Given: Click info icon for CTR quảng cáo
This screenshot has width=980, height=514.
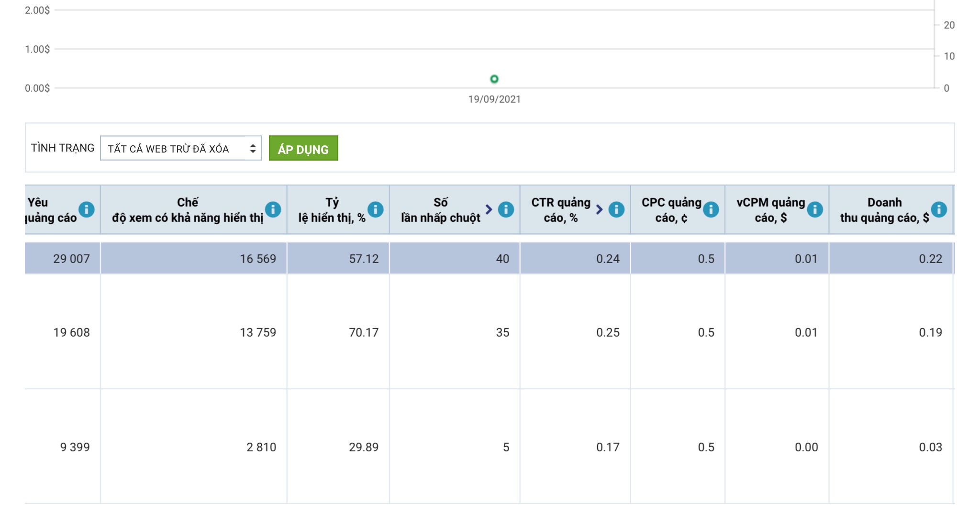Looking at the screenshot, I should tap(616, 209).
